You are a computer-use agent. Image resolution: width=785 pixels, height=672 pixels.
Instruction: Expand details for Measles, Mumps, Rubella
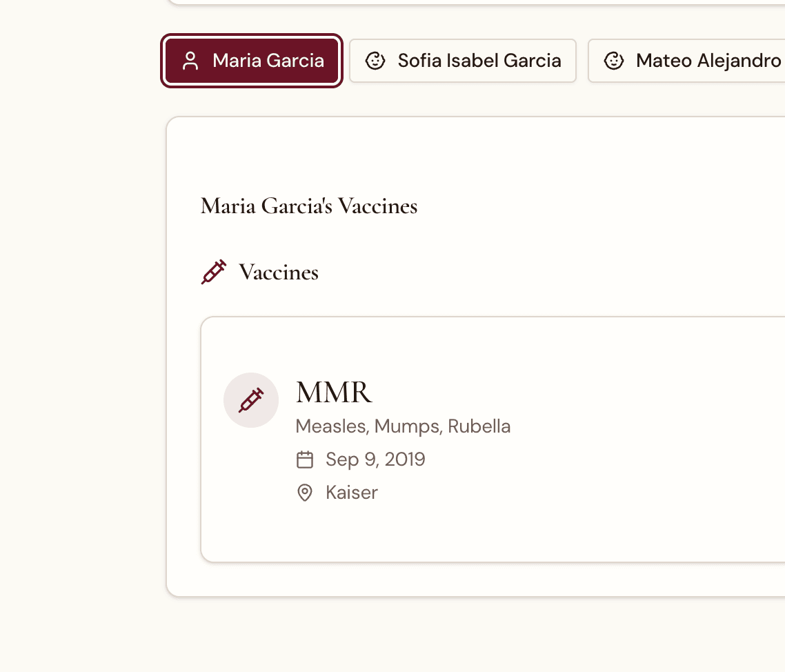tap(403, 426)
